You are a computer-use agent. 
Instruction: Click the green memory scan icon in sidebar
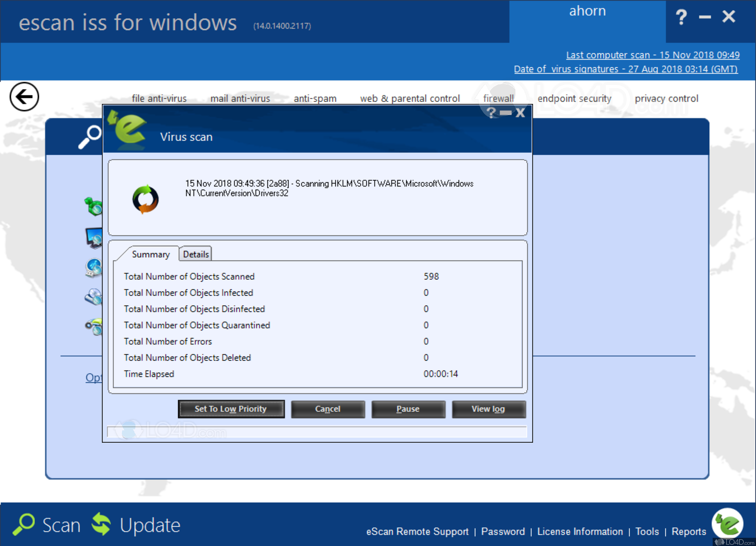coord(94,206)
